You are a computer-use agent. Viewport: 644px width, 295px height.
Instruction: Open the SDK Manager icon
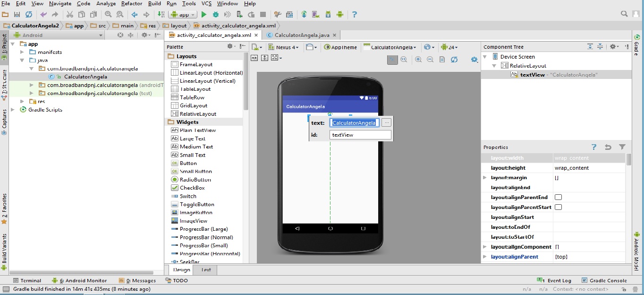(328, 14)
